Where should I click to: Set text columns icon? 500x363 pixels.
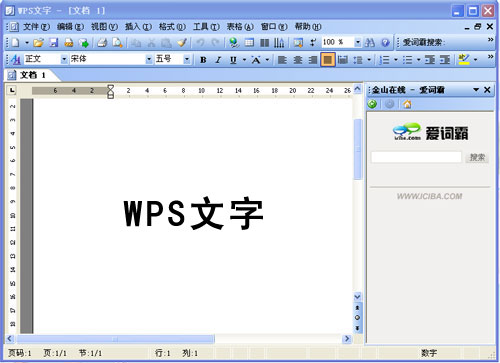(x=264, y=42)
